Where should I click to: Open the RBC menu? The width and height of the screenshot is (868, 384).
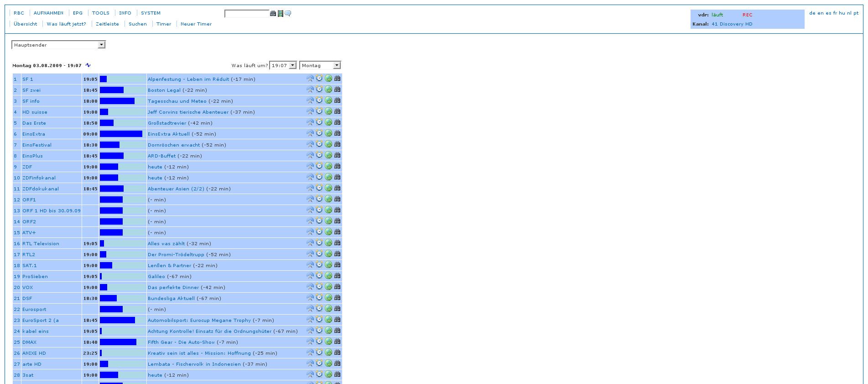coord(19,13)
